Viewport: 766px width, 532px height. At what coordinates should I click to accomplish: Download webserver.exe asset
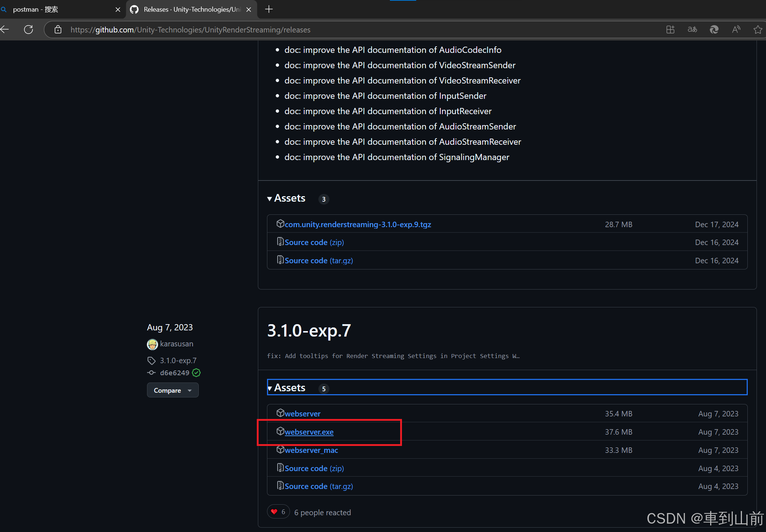pos(309,432)
